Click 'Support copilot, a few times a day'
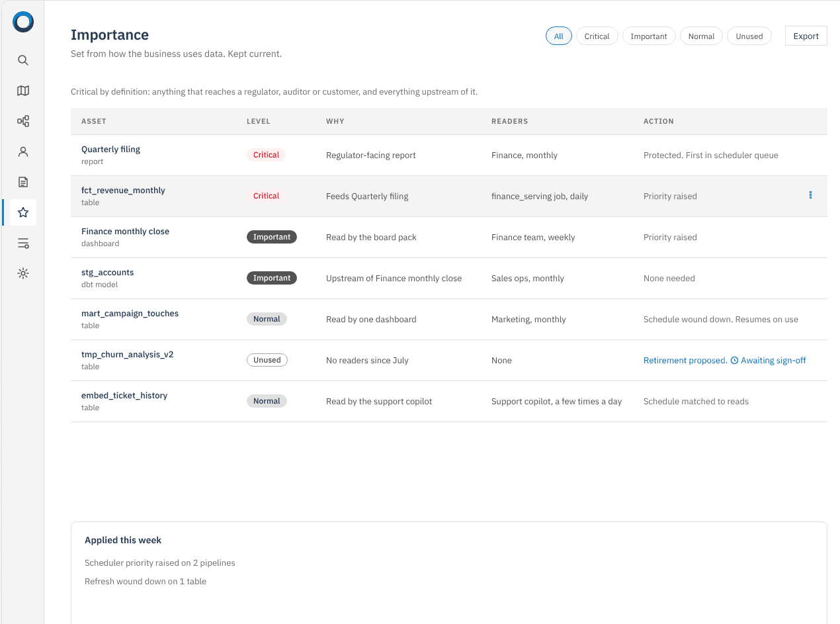Screen dimensions: 840x624 pos(556,402)
